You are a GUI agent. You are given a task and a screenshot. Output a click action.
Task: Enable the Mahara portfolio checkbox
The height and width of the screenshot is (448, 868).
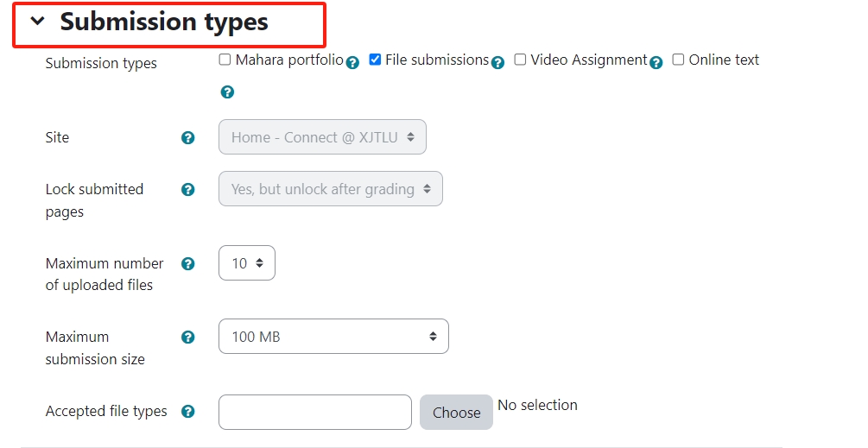pos(225,60)
